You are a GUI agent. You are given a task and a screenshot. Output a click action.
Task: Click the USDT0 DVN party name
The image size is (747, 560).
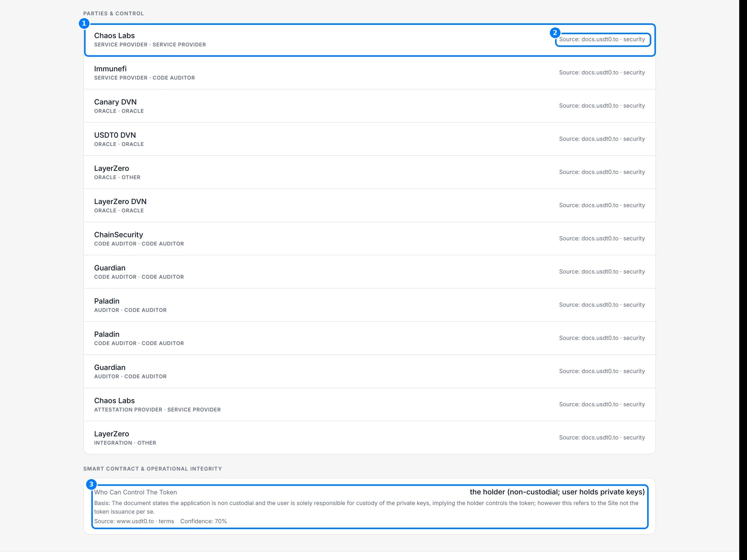[x=115, y=135]
